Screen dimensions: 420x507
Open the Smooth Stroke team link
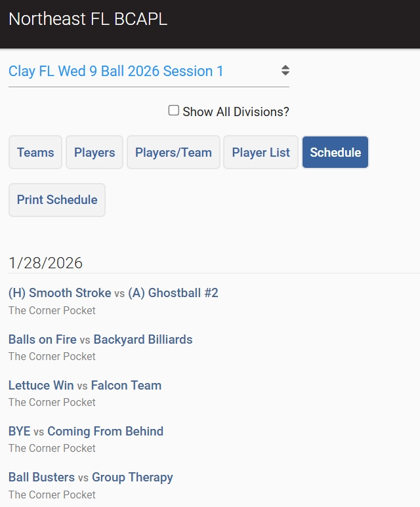pyautogui.click(x=70, y=293)
